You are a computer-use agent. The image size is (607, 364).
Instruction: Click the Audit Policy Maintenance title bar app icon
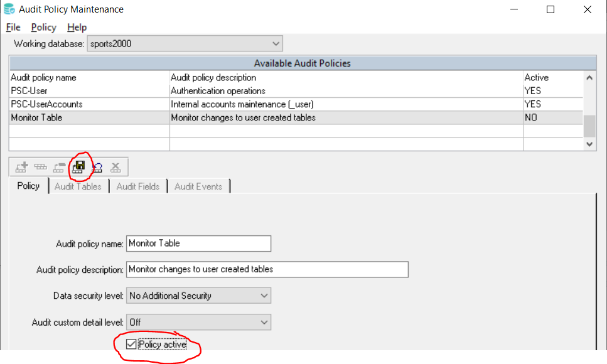click(9, 9)
